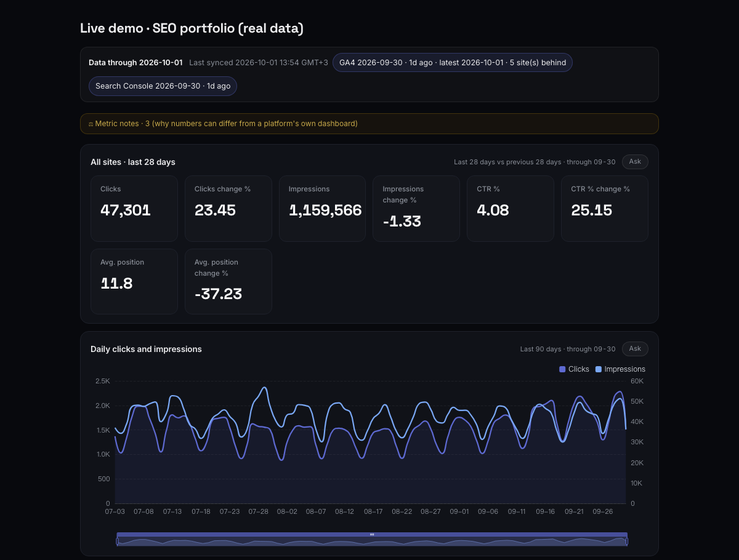
Task: Click 'Last 28 days vs previous 28 days' text
Action: point(507,162)
